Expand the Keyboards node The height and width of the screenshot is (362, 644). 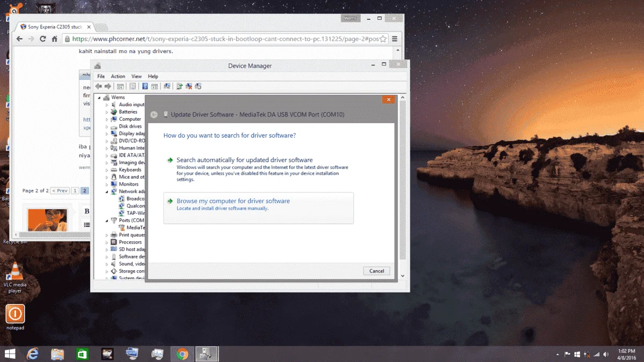tap(107, 170)
